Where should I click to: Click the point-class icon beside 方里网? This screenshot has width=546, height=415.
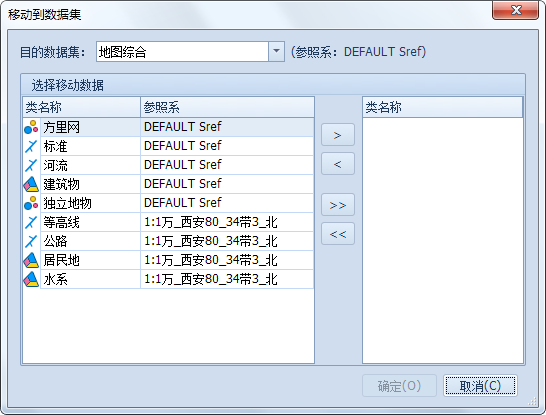coord(31,127)
